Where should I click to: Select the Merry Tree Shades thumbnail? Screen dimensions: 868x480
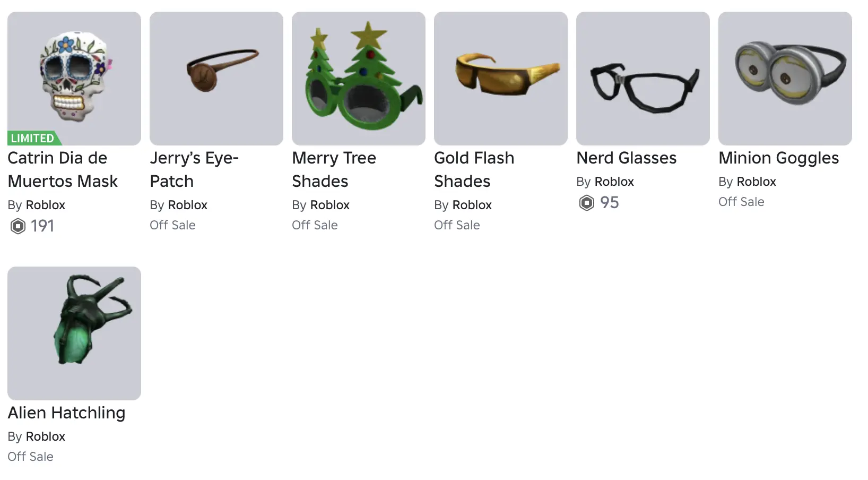tap(359, 79)
